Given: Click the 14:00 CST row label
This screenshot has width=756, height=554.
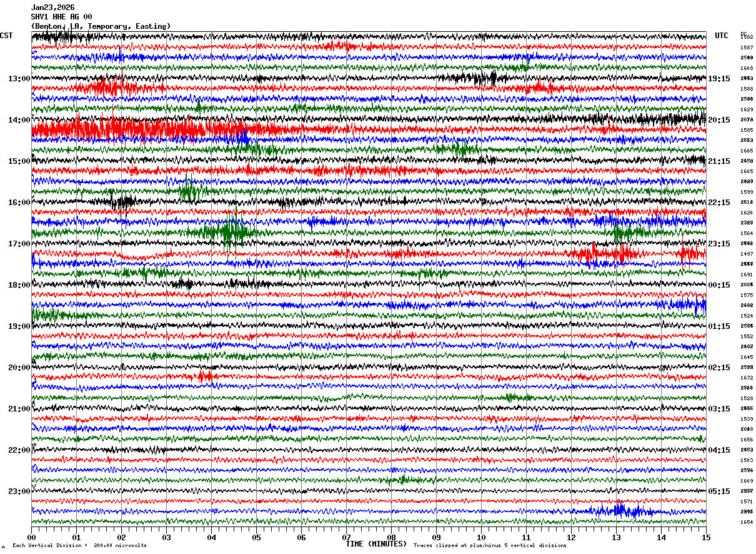Looking at the screenshot, I should 19,120.
